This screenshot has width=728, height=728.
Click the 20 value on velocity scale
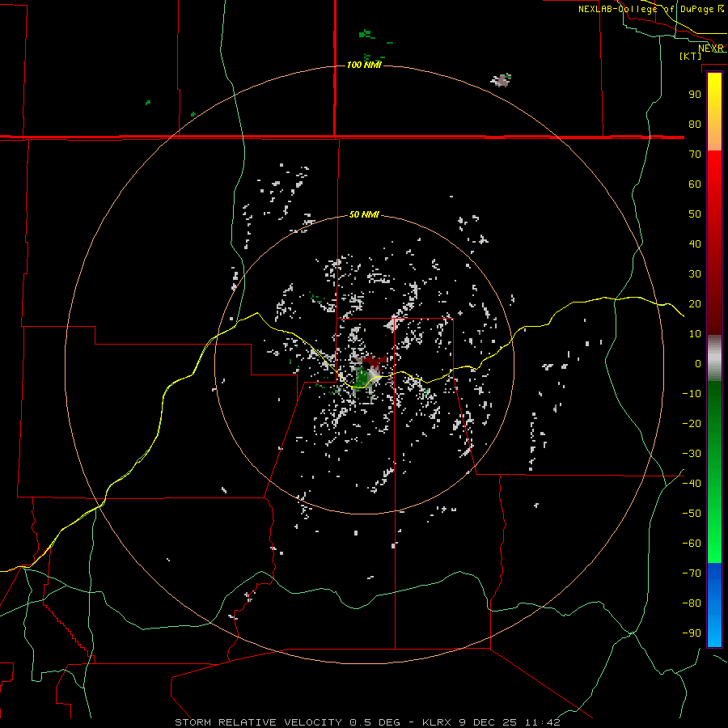tap(695, 303)
